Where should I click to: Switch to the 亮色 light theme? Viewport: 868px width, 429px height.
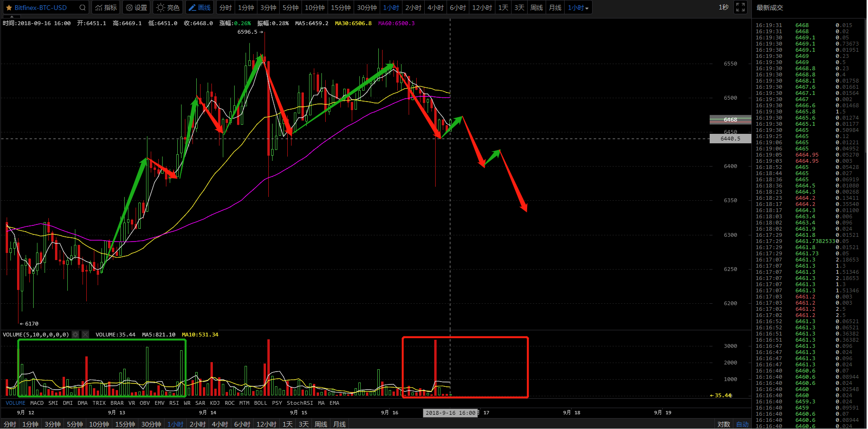(x=168, y=8)
